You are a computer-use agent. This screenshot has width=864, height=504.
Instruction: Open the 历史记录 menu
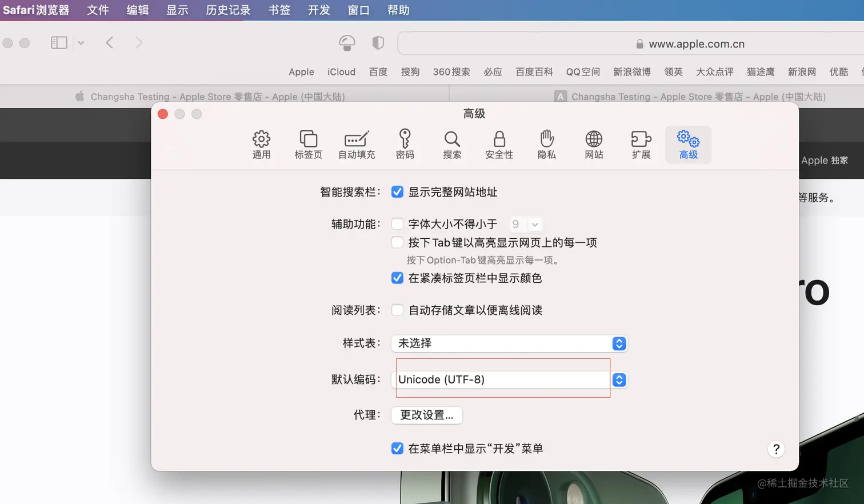[228, 10]
